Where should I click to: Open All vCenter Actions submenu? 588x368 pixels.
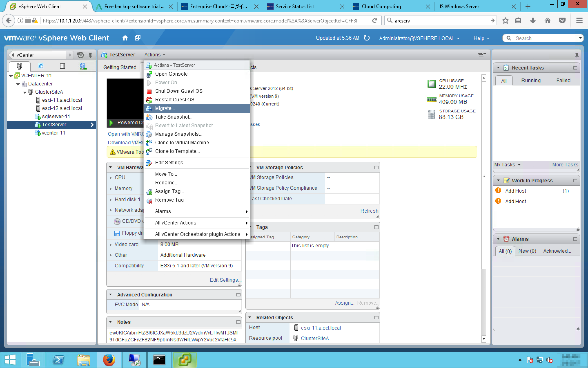[197, 223]
